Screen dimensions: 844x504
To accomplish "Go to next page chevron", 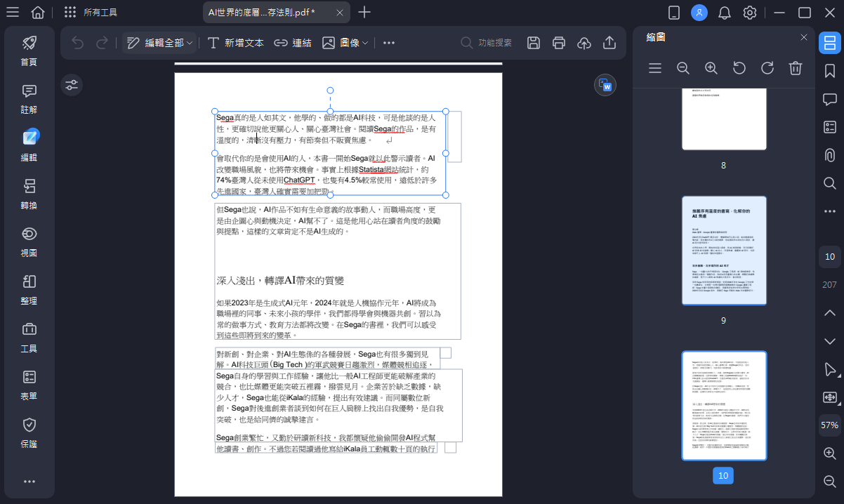I will [x=830, y=340].
